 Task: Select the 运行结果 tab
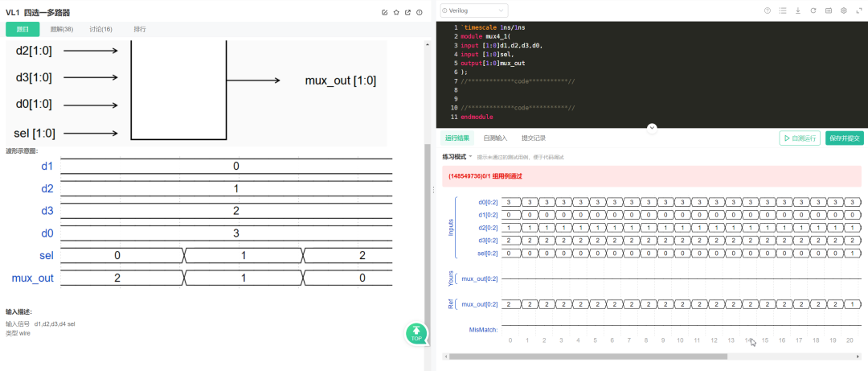click(x=457, y=138)
